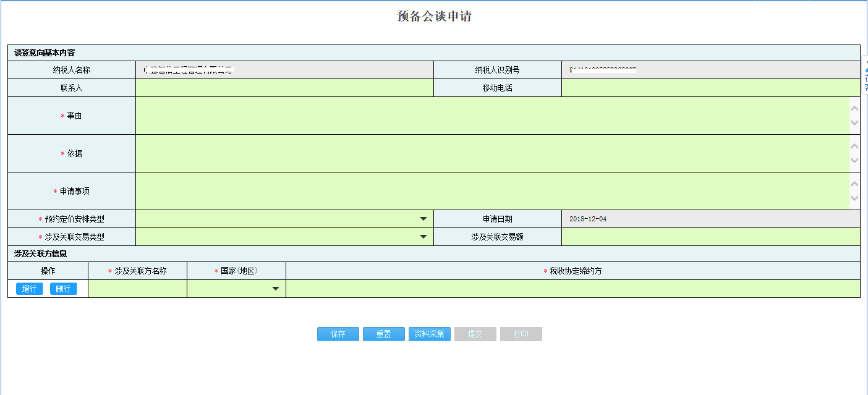868x395 pixels.
Task: Click the 增行 add row button
Action: pos(28,288)
